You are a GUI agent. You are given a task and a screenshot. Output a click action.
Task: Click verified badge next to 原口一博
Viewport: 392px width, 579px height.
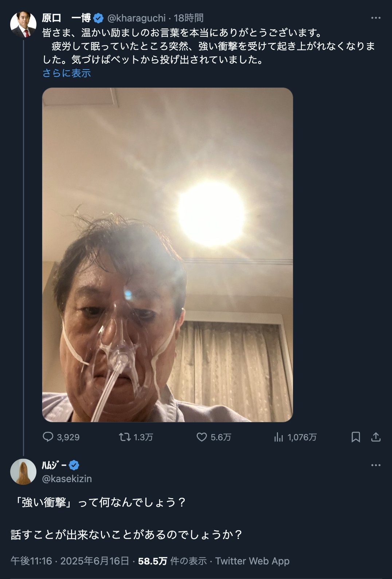pos(98,18)
